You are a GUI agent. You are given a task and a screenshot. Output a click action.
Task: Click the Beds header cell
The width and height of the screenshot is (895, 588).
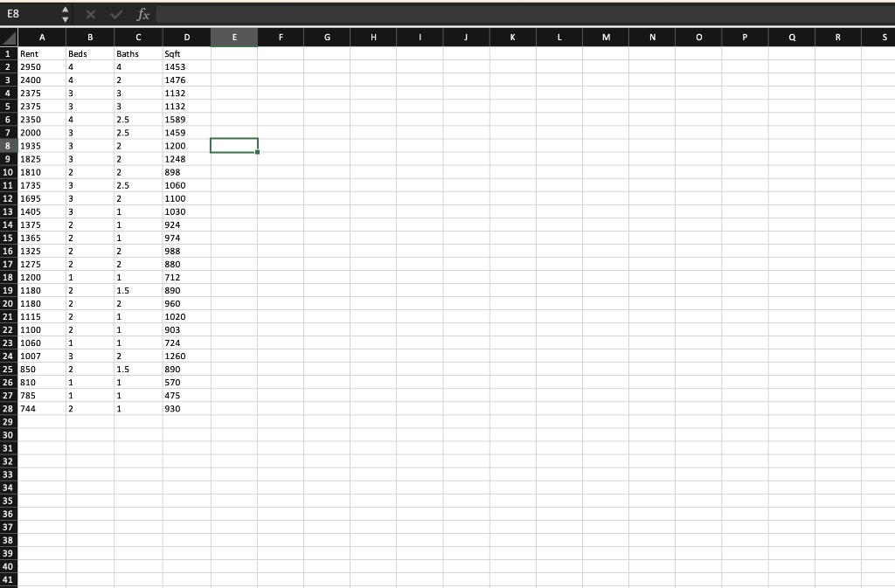tap(90, 53)
